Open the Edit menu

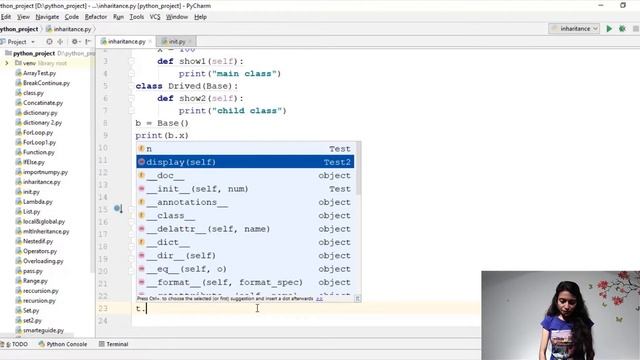(x=6, y=17)
